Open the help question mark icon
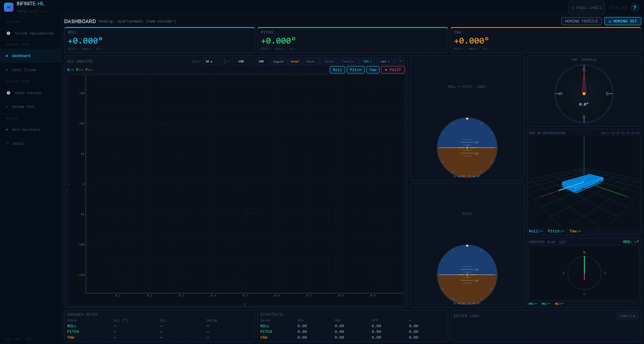 pyautogui.click(x=635, y=7)
